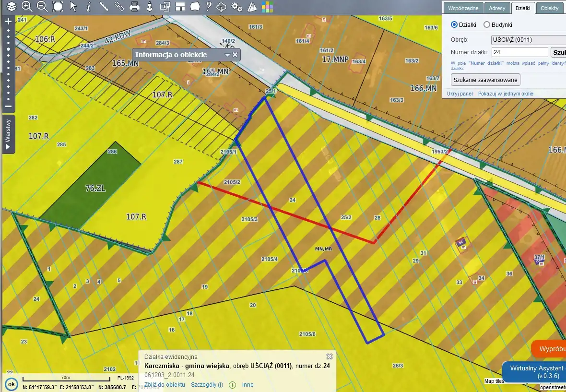The height and width of the screenshot is (392, 566).
Task: Select the zoom in magnifier tool
Action: pos(27,7)
